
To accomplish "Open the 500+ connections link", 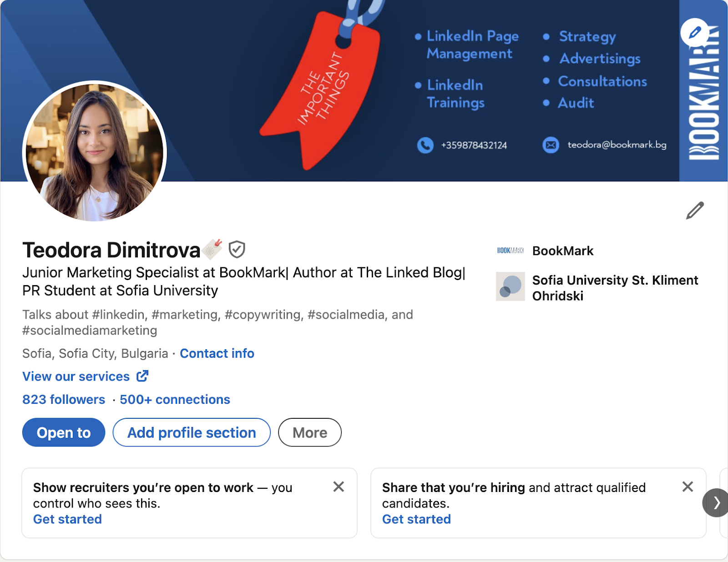I will pyautogui.click(x=175, y=399).
